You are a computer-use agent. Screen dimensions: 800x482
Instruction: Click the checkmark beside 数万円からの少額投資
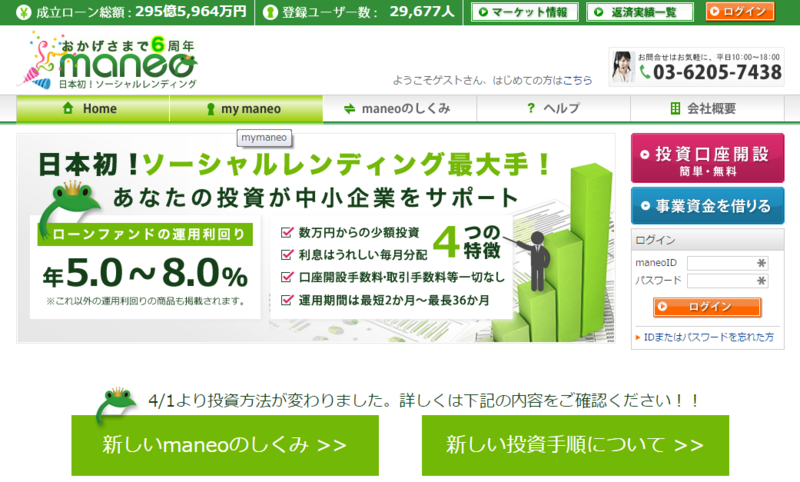tap(287, 232)
